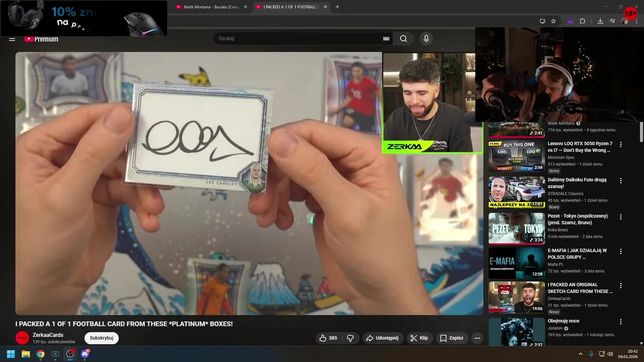Open Discord from the taskbar
This screenshot has height=362, width=644.
click(x=85, y=354)
